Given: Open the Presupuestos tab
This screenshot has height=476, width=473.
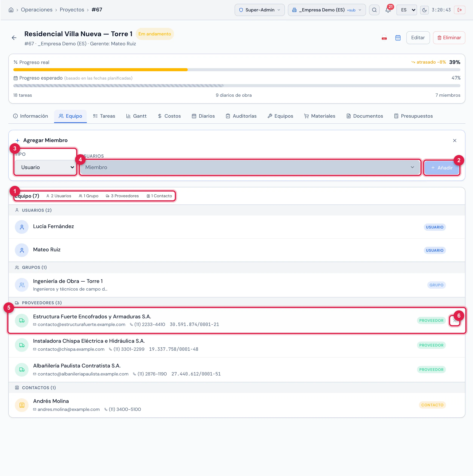Looking at the screenshot, I should tap(413, 116).
